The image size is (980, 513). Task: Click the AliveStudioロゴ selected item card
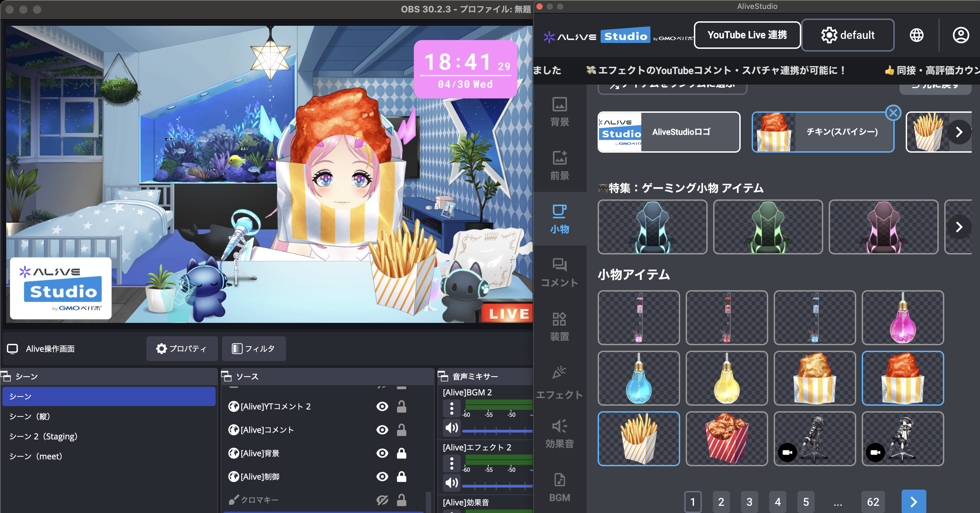669,132
